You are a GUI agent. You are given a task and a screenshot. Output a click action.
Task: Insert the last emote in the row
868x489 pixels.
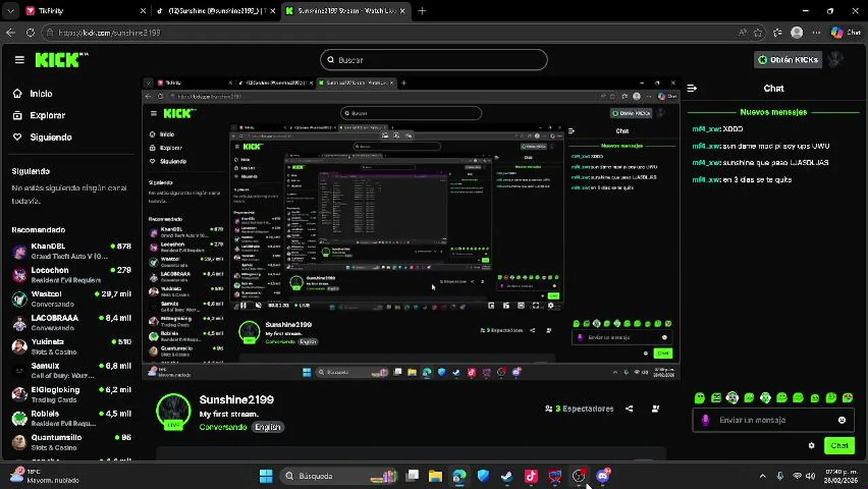(x=848, y=398)
